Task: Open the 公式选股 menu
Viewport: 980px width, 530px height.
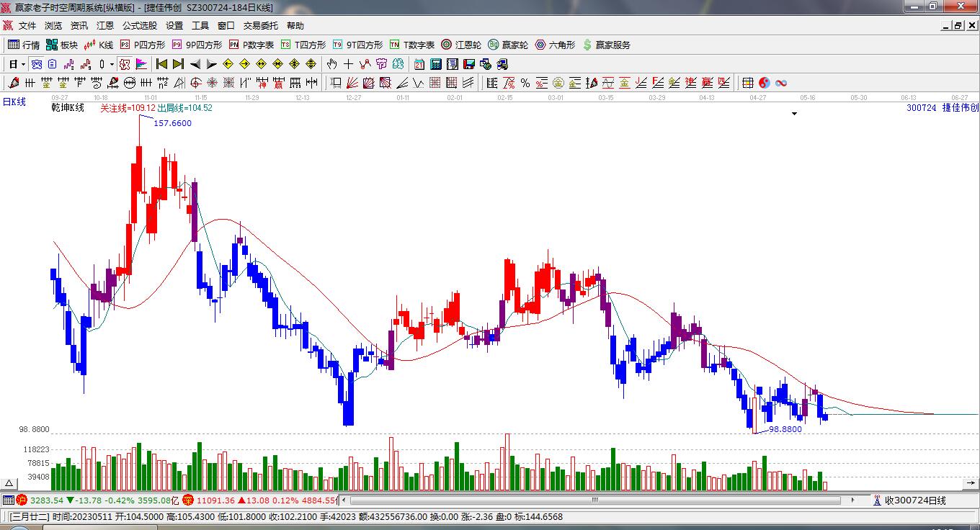Action: pos(140,25)
